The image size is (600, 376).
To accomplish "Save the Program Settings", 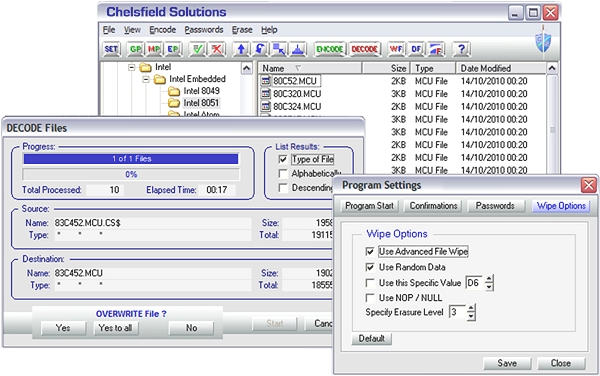I will click(507, 363).
